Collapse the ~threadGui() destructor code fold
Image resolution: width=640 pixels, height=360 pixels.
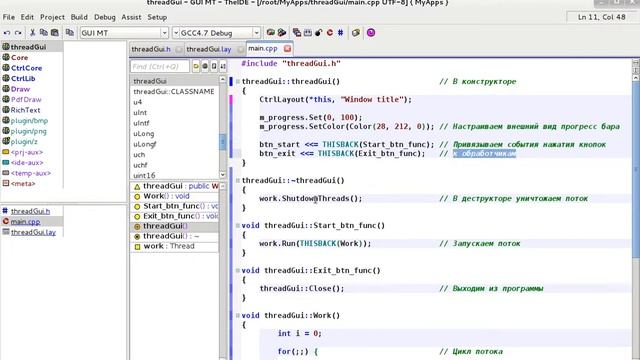point(238,180)
